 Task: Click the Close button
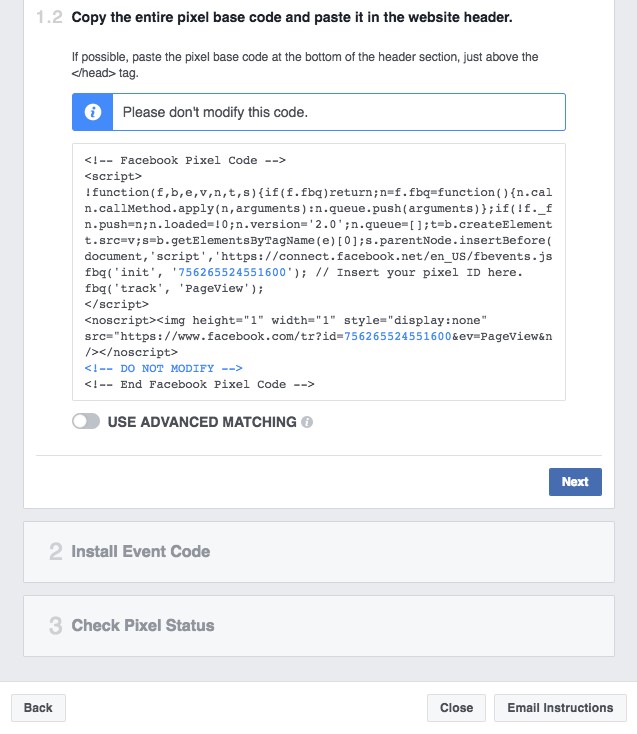click(x=456, y=708)
